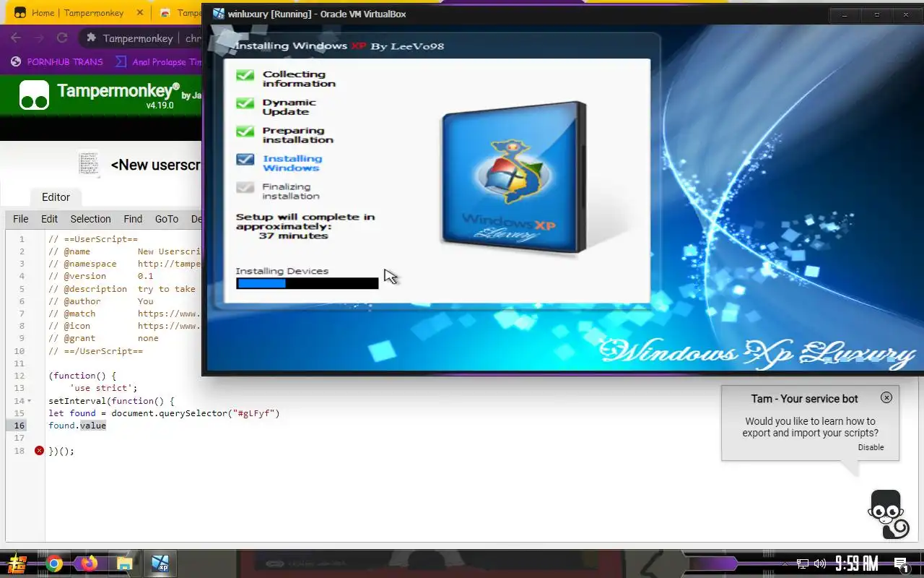Click the VirtualBox icon in the winluxury title bar
This screenshot has height=578, width=924.
click(218, 14)
